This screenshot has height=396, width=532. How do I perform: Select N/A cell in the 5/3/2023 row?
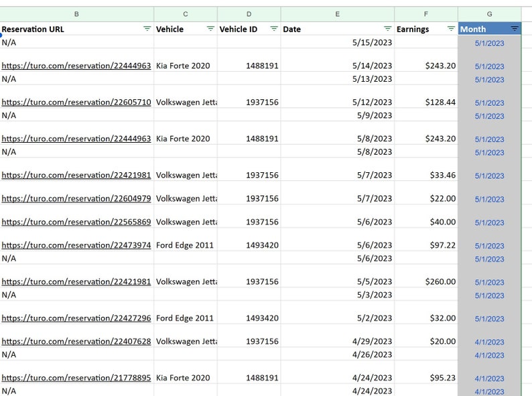(76, 295)
